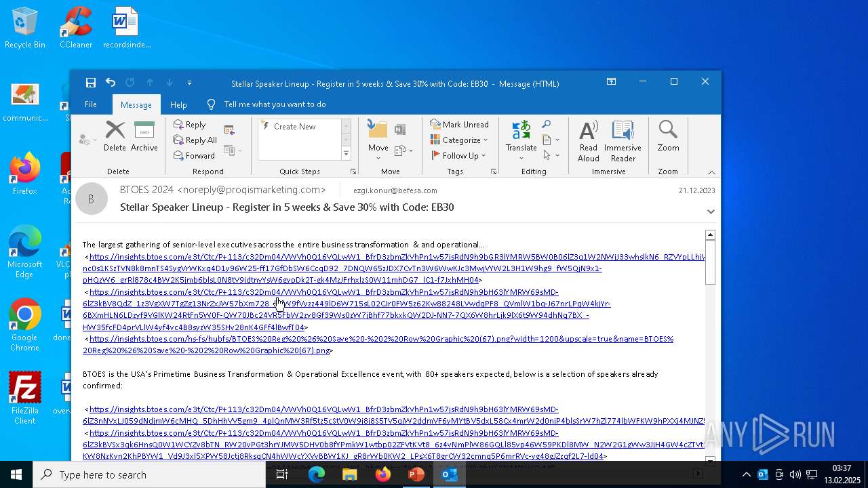Image resolution: width=868 pixels, height=488 pixels.
Task: Click the taskbar search box
Action: coord(149,474)
